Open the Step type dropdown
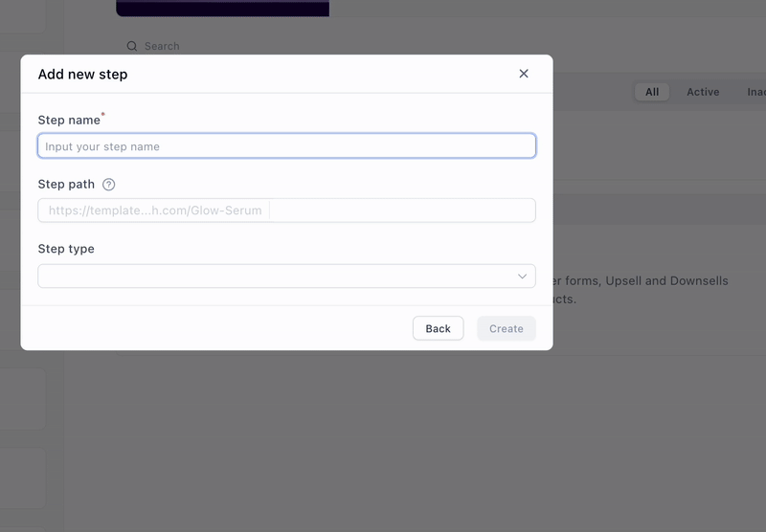 [286, 277]
